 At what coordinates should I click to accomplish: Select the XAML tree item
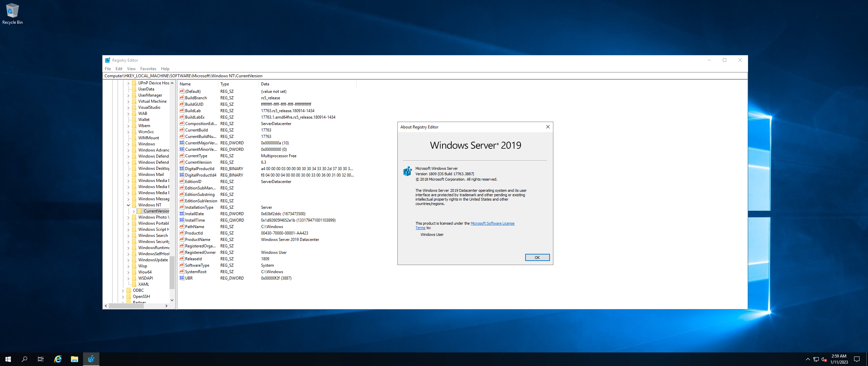pos(143,284)
